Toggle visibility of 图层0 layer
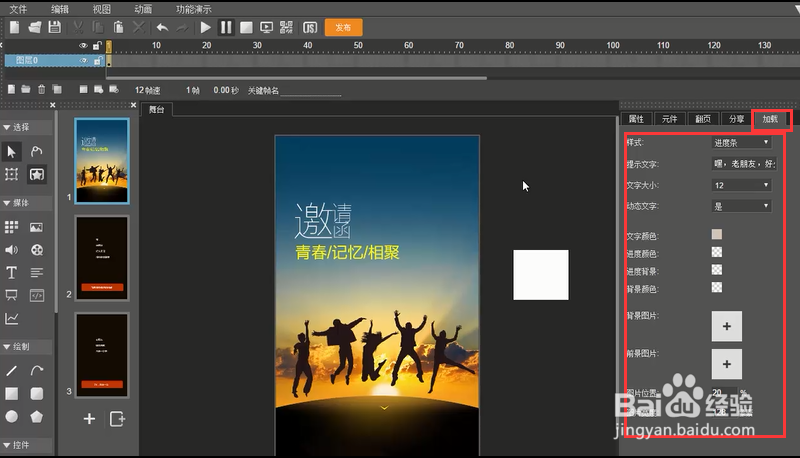Screen dimensions: 800x458 (x=83, y=61)
